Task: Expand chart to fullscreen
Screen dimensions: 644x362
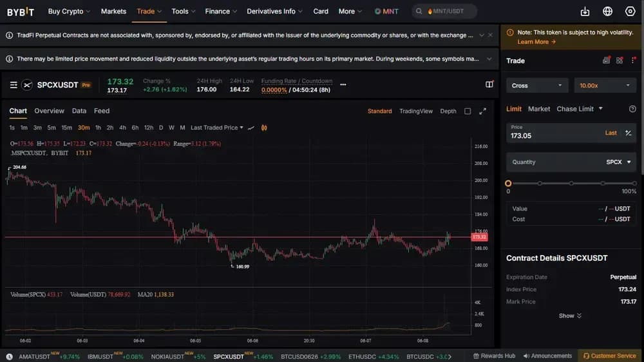Action: coord(482,111)
